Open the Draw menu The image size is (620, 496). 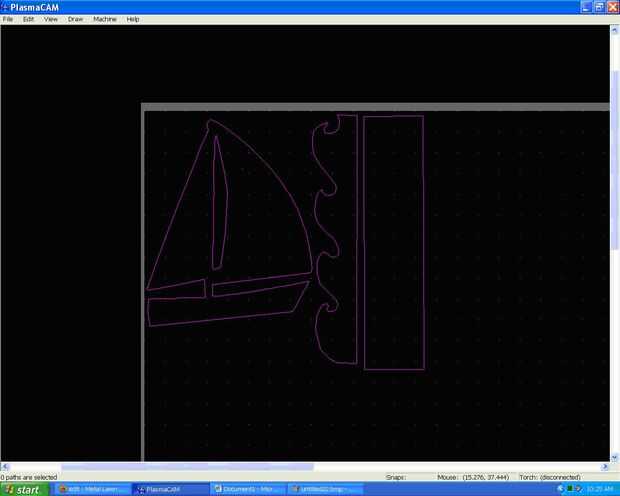pyautogui.click(x=75, y=19)
